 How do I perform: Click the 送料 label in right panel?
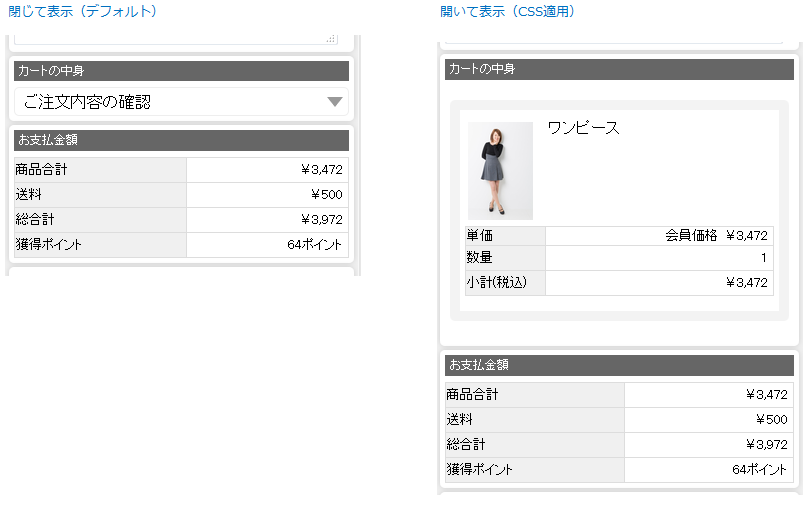(x=459, y=419)
